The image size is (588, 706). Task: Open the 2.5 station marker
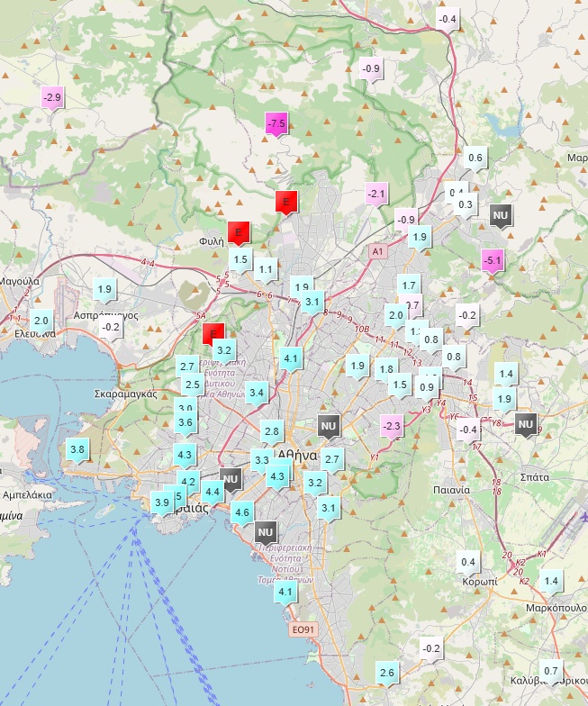(193, 385)
